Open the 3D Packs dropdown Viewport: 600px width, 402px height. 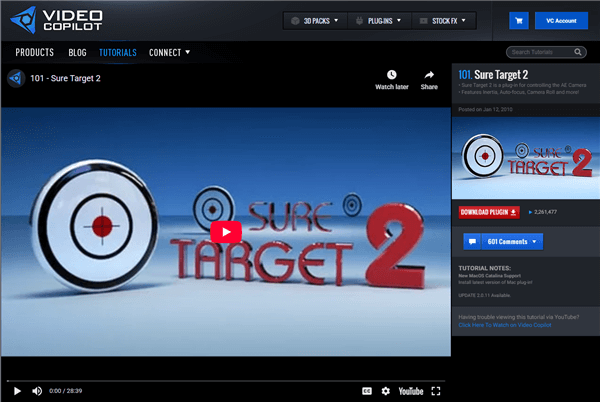[315, 21]
